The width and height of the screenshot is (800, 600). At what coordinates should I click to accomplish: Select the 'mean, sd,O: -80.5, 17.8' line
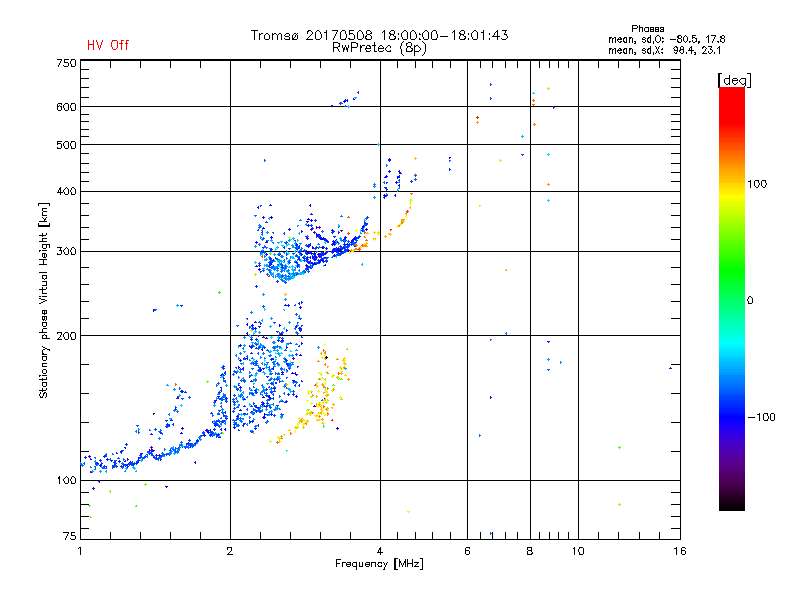666,39
